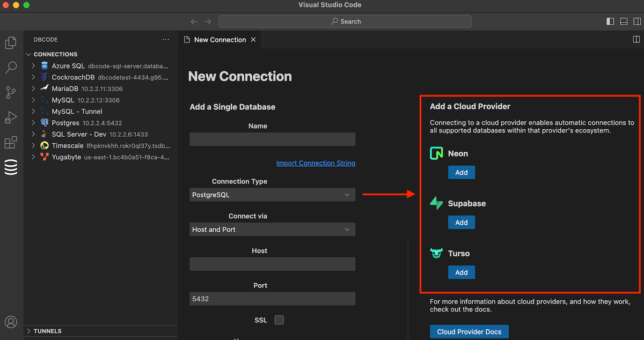Image resolution: width=644 pixels, height=340 pixels.
Task: Open the DBCODE more actions menu
Action: [166, 39]
